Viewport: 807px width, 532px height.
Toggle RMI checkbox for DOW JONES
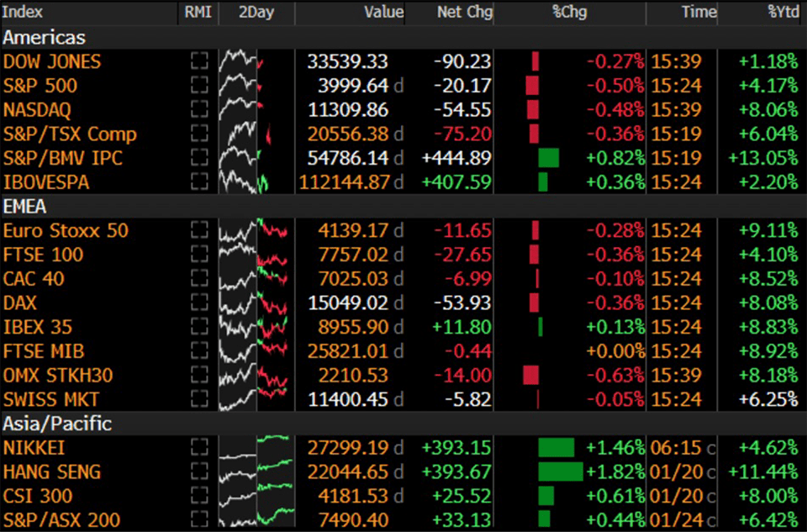pos(199,61)
